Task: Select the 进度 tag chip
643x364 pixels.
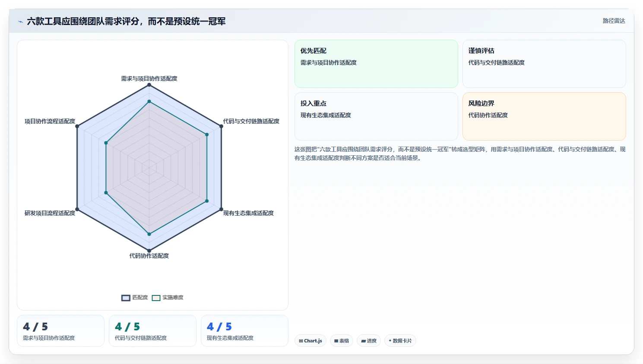Action: pos(369,341)
